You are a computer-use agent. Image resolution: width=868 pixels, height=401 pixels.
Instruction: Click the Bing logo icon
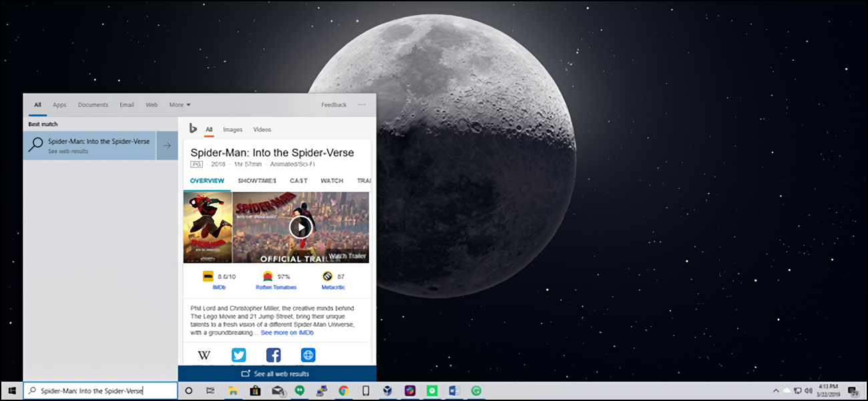click(x=192, y=129)
